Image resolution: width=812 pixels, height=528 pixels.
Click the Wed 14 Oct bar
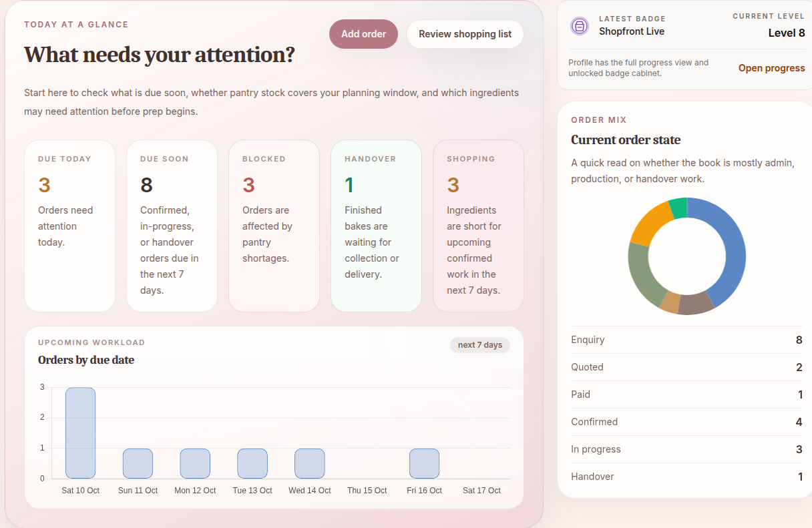coord(310,463)
